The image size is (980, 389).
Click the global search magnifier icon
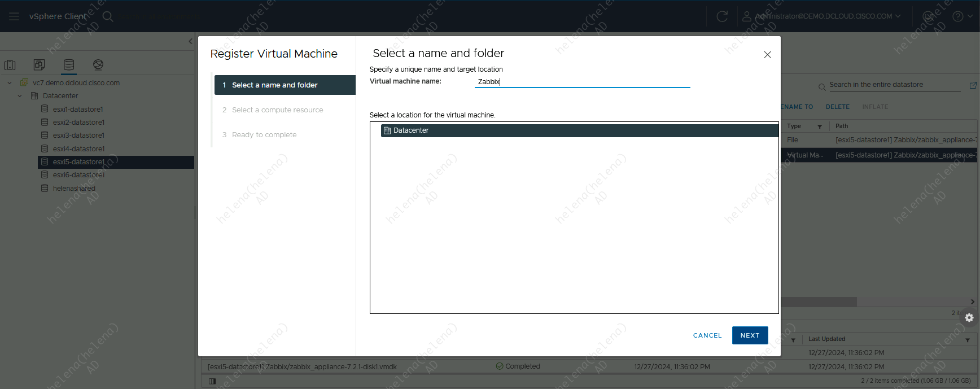pyautogui.click(x=108, y=16)
